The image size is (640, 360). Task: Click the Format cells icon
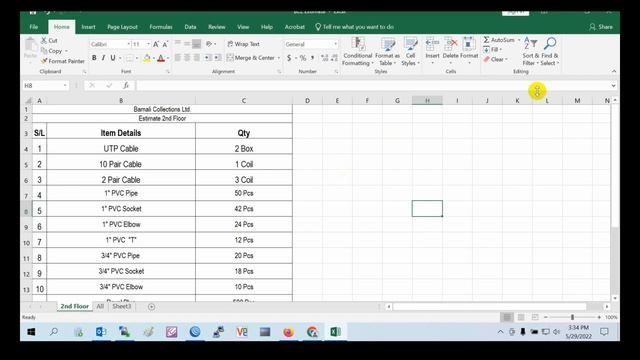point(469,44)
